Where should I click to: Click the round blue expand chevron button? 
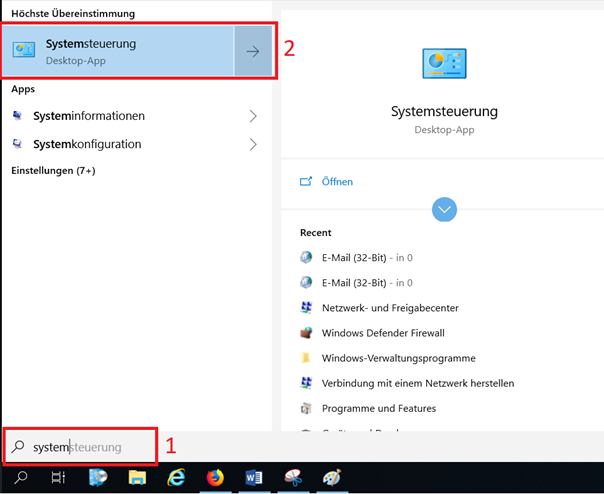pyautogui.click(x=444, y=209)
